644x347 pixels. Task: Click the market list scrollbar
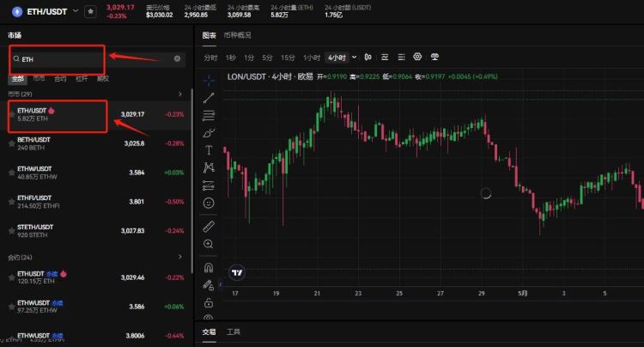191,180
